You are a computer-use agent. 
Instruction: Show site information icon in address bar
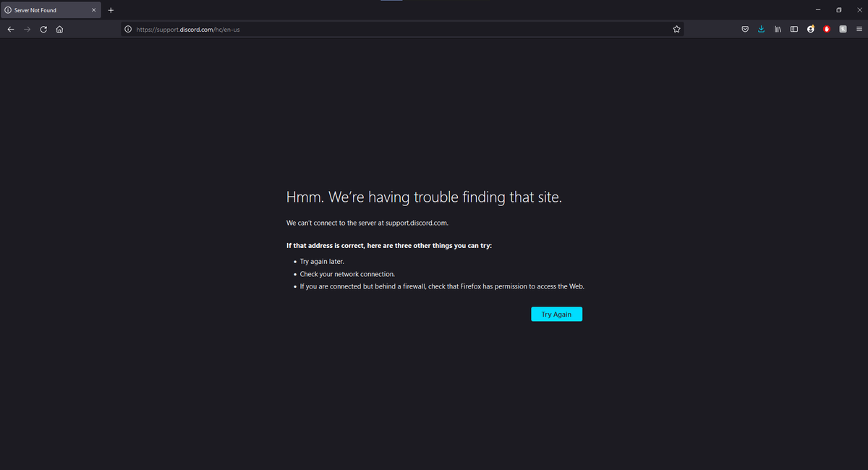pos(128,30)
